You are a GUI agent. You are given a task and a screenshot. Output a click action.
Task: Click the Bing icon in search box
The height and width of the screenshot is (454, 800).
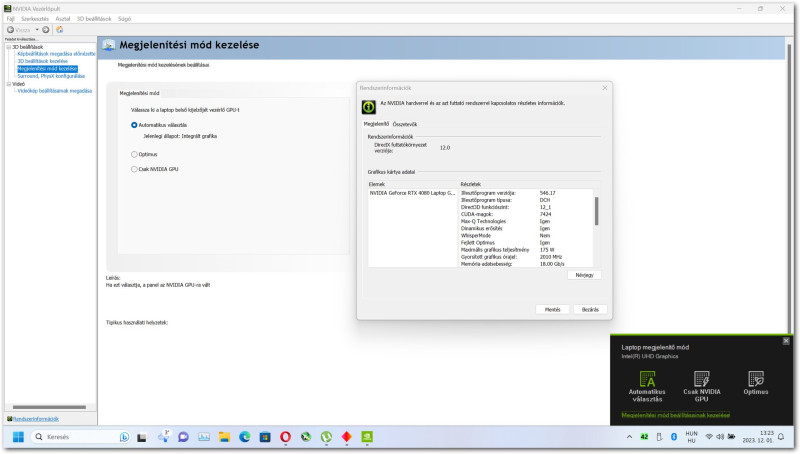coord(124,437)
